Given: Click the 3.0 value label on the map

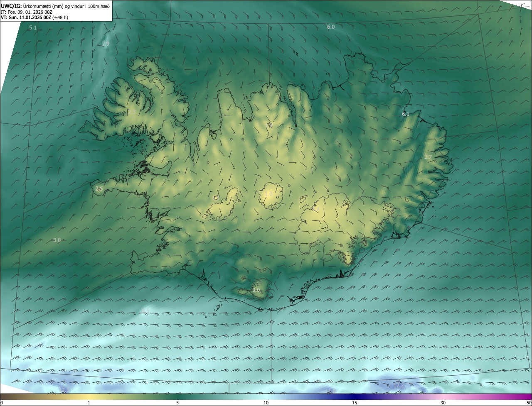Looking at the screenshot, I should 256,290.
